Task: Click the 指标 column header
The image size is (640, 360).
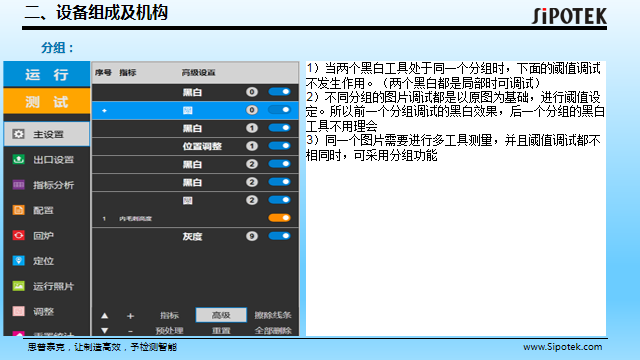Action: [128, 73]
